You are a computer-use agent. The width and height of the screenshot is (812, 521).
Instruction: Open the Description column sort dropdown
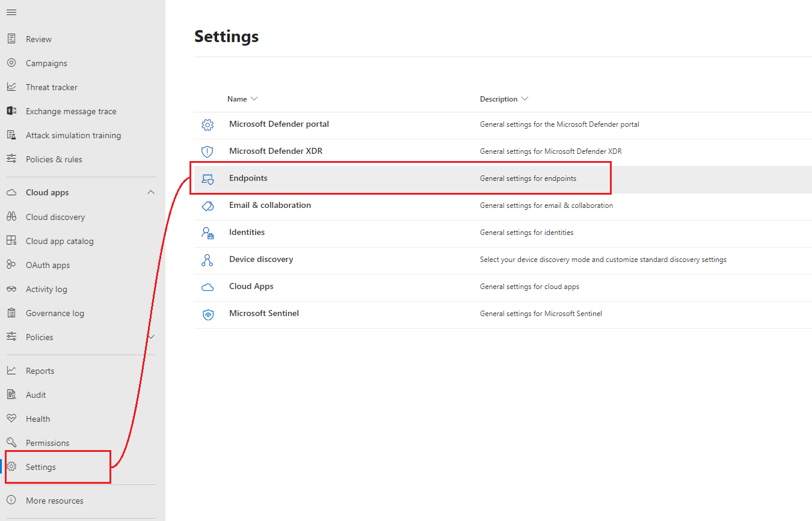coord(524,99)
